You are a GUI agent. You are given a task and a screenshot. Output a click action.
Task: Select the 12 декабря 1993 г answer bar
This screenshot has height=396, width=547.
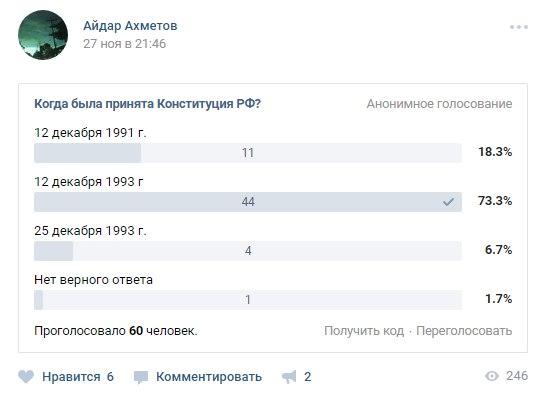tap(248, 202)
